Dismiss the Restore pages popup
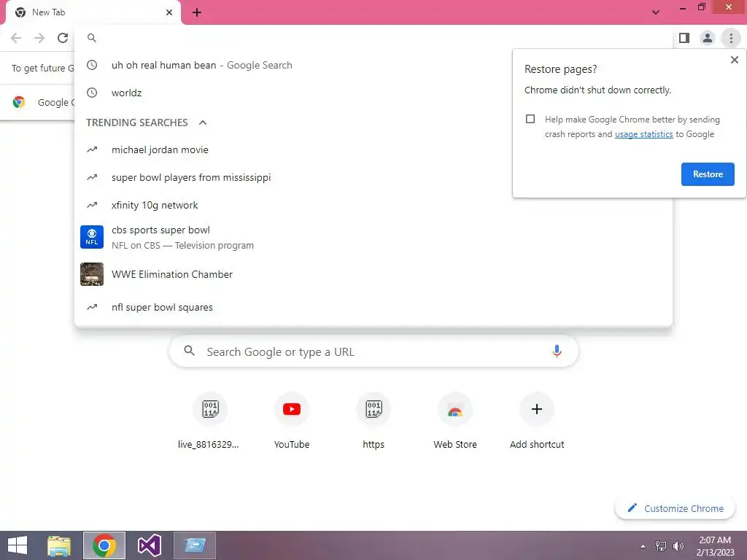 (x=734, y=60)
